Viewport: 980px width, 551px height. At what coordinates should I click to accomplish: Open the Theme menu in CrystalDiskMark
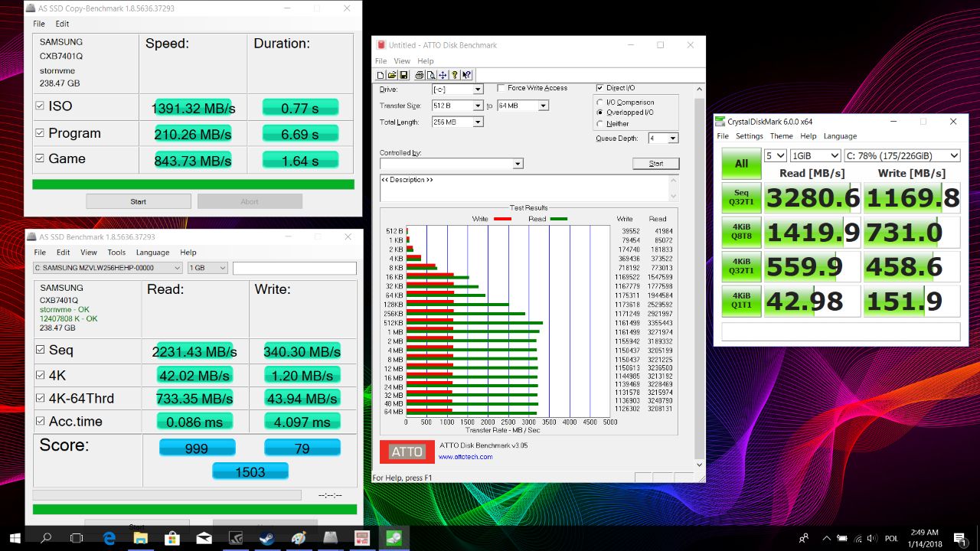point(781,136)
